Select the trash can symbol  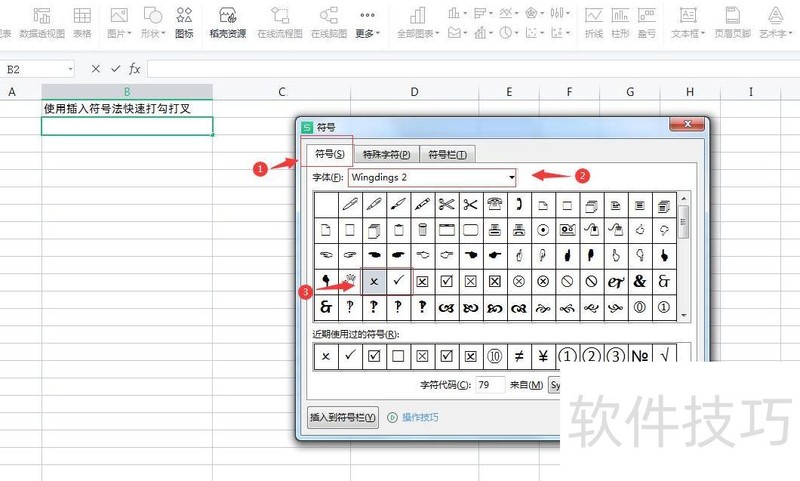point(422,230)
